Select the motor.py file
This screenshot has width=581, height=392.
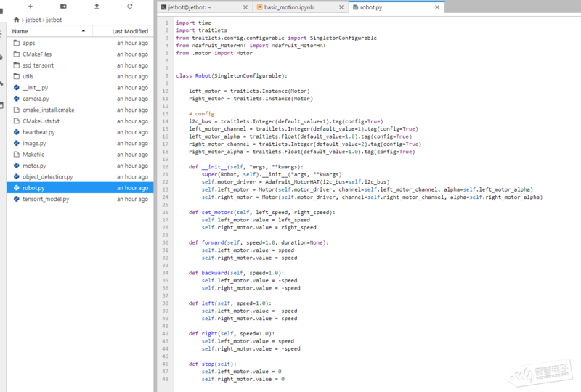point(80,166)
